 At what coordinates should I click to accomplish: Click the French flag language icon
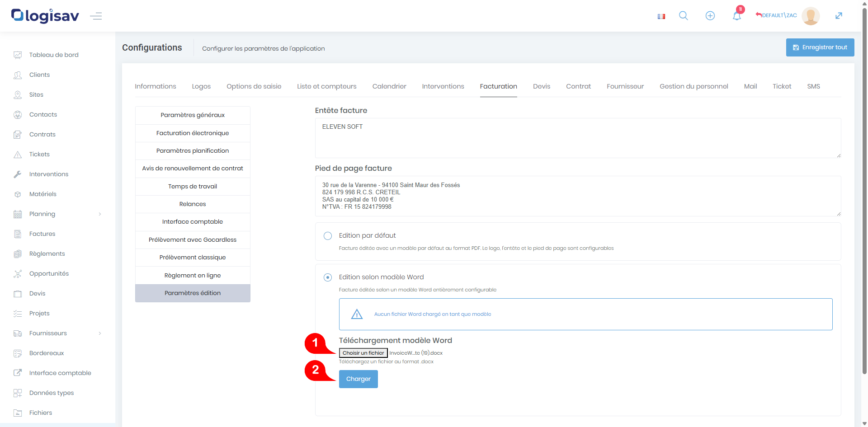click(661, 16)
